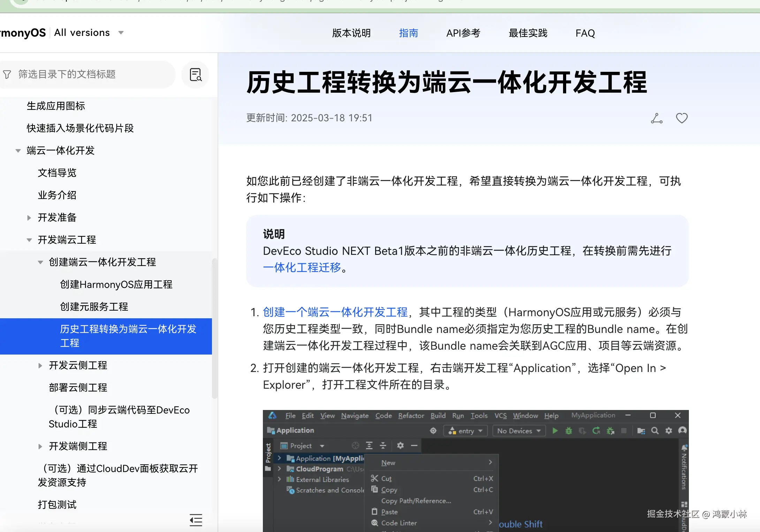Click the magnifier search icon in DevEco toolbar

click(655, 431)
